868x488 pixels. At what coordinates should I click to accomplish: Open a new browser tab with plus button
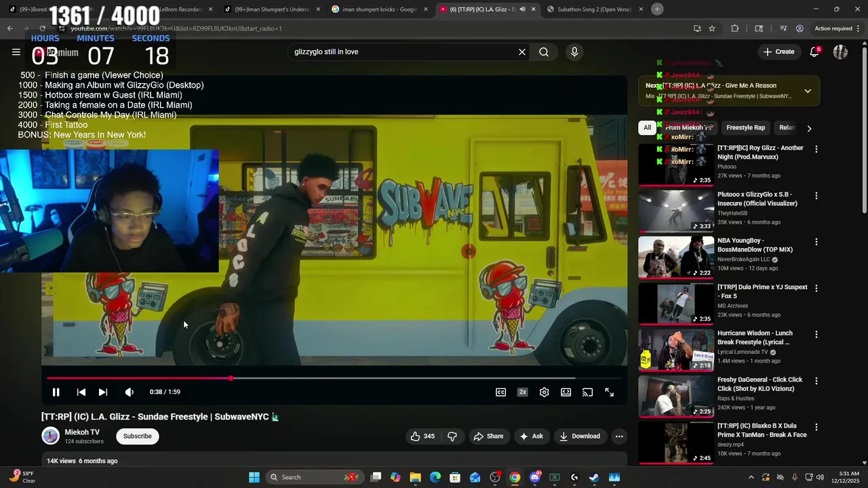tap(657, 9)
